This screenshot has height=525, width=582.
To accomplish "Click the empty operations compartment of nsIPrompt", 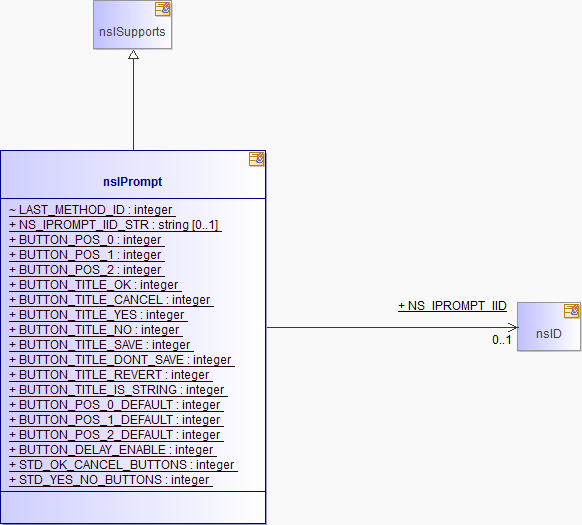I will [x=133, y=508].
